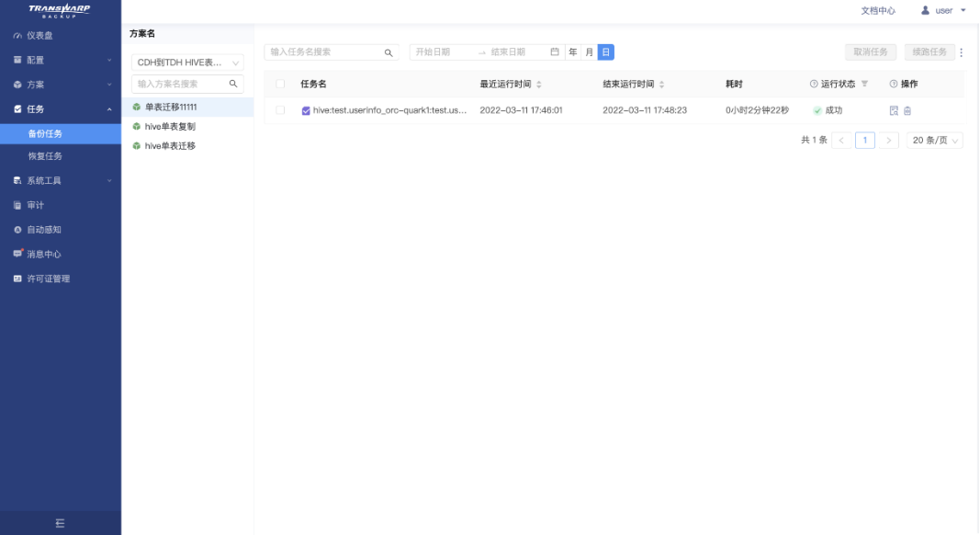980x535 pixels.
Task: Collapse the sidebar using the bottom icon
Action: (60, 523)
